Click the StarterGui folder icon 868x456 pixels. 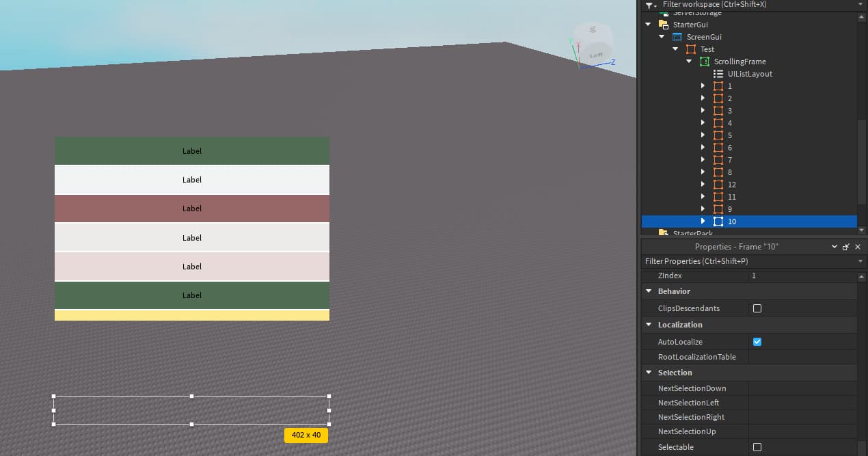tap(663, 25)
